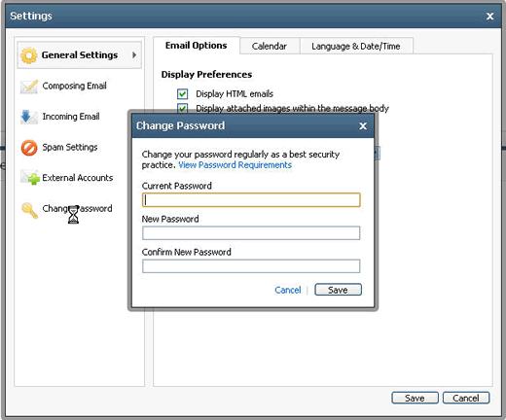This screenshot has width=506, height=420.
Task: Click the Change Password key icon
Action: click(29, 210)
